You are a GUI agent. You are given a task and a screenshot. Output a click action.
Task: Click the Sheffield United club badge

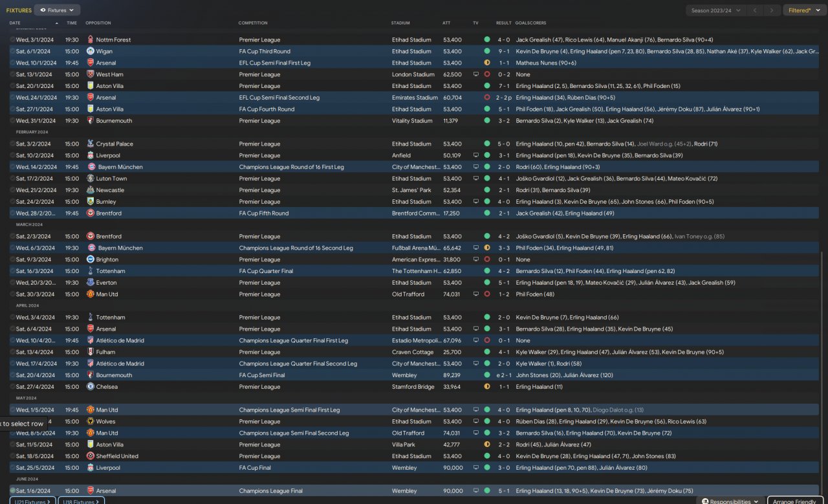(90, 456)
